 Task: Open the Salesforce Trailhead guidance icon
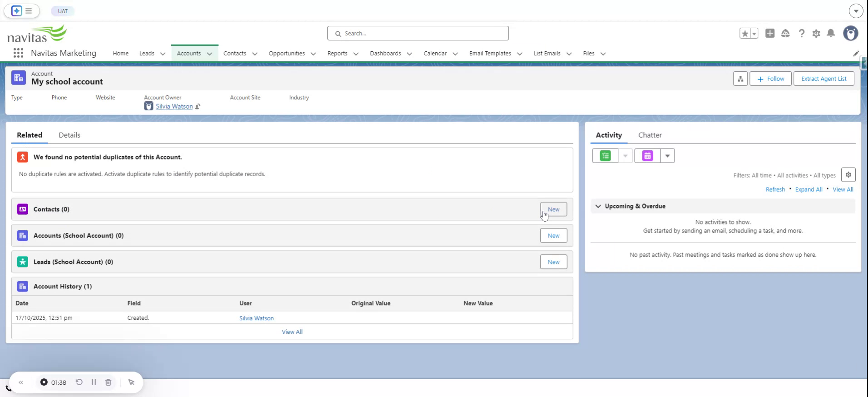tap(785, 33)
